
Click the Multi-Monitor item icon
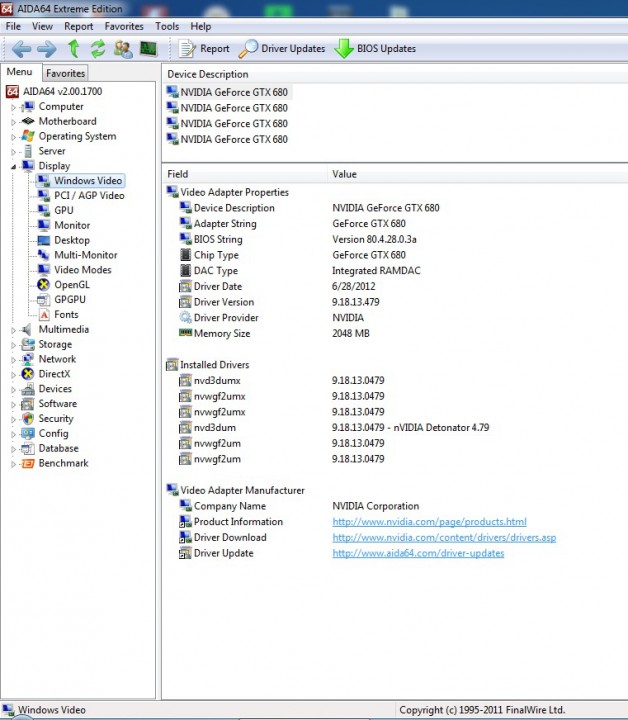(x=44, y=255)
